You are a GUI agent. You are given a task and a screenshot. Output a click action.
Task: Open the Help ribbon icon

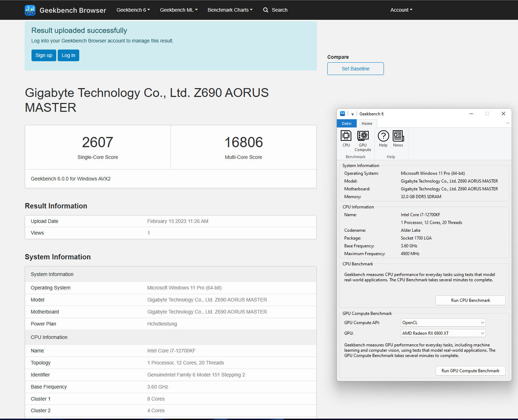[383, 139]
